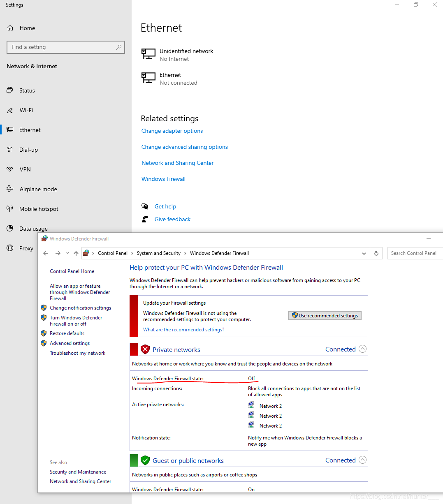Open What are the recommended settings link

(183, 330)
